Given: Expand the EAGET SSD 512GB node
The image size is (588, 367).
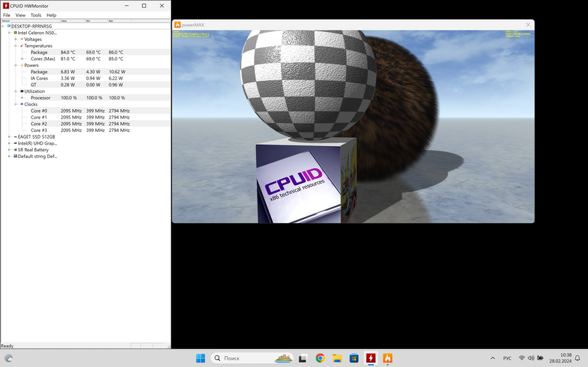Looking at the screenshot, I should tap(9, 137).
